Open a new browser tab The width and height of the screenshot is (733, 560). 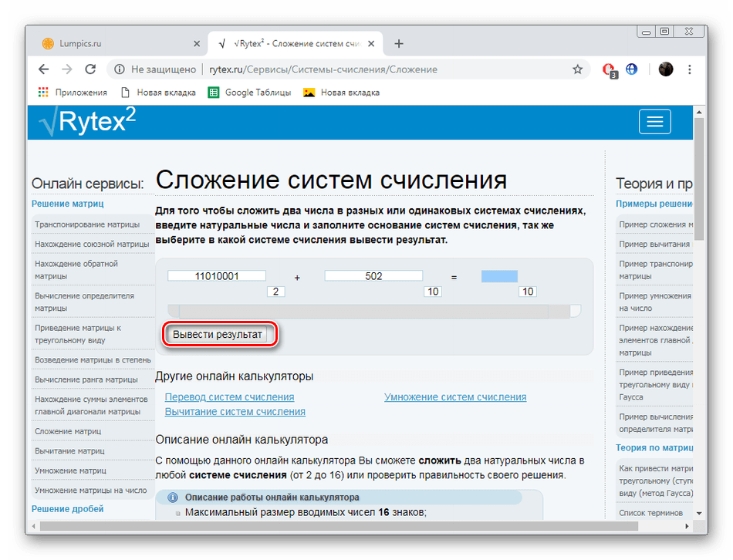(x=399, y=44)
